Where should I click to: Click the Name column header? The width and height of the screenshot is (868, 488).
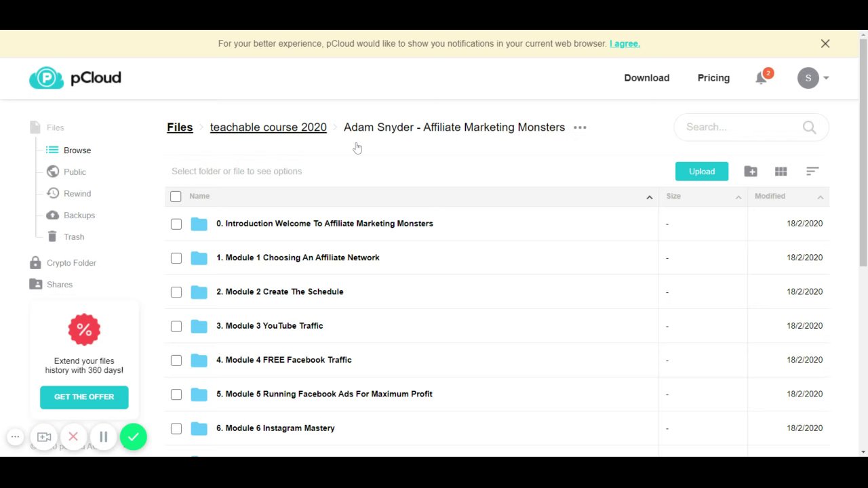click(199, 196)
